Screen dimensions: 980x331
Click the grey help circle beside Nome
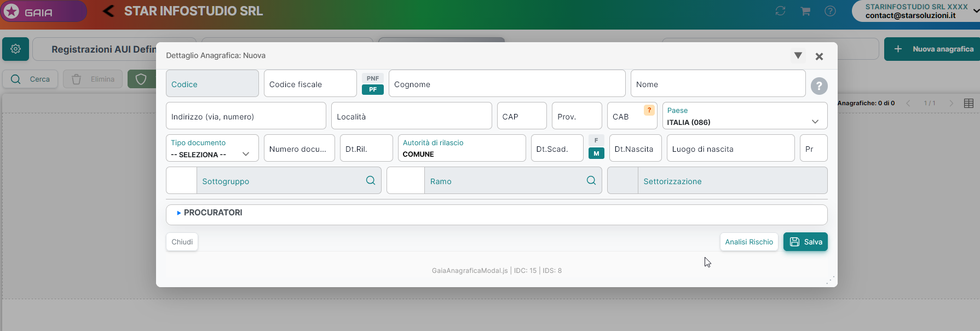(x=819, y=86)
